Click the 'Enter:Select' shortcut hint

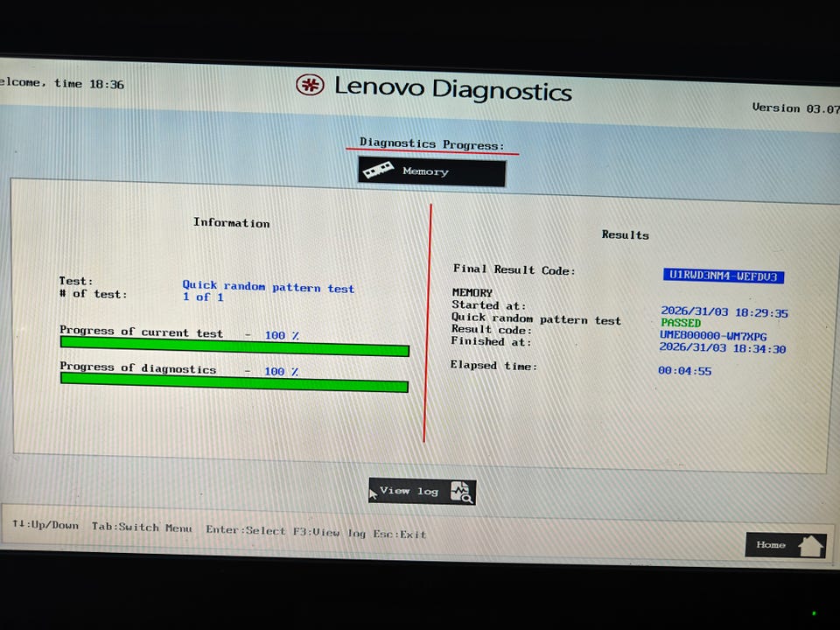[x=245, y=530]
